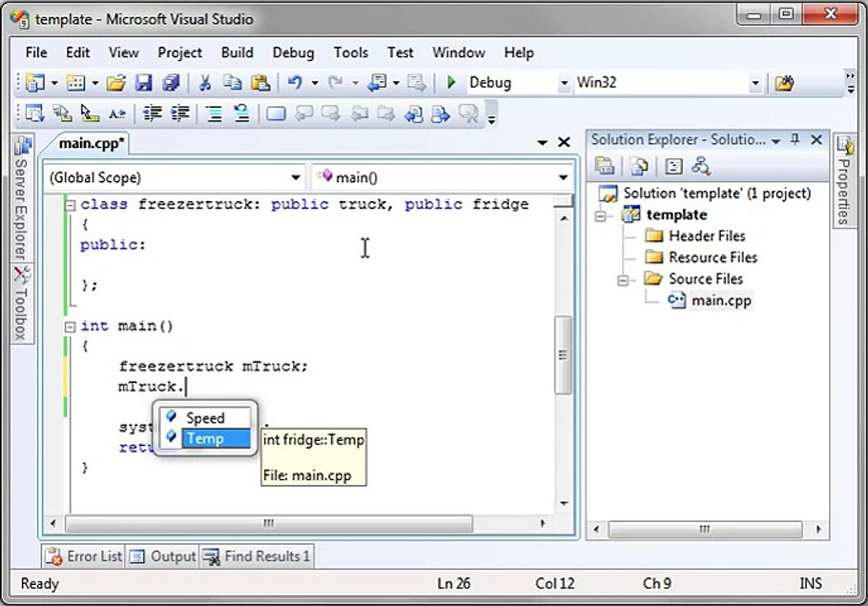Open the Debug menu
868x606 pixels.
[x=294, y=53]
